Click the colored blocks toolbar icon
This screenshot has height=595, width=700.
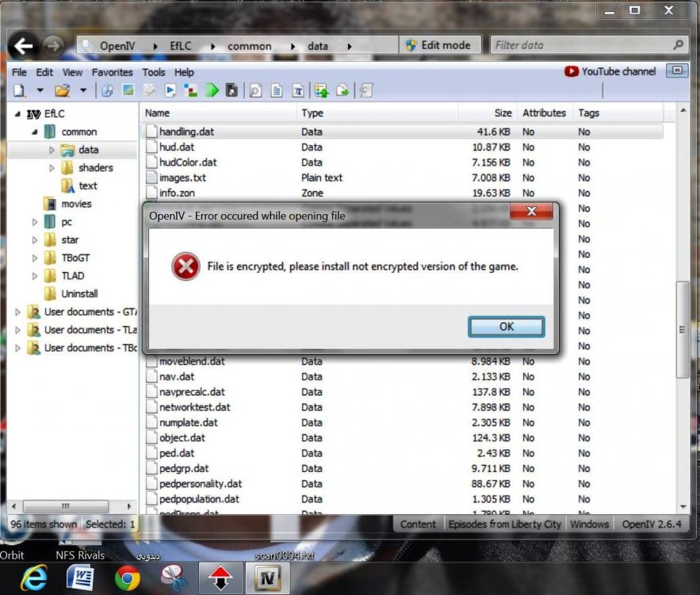191,90
